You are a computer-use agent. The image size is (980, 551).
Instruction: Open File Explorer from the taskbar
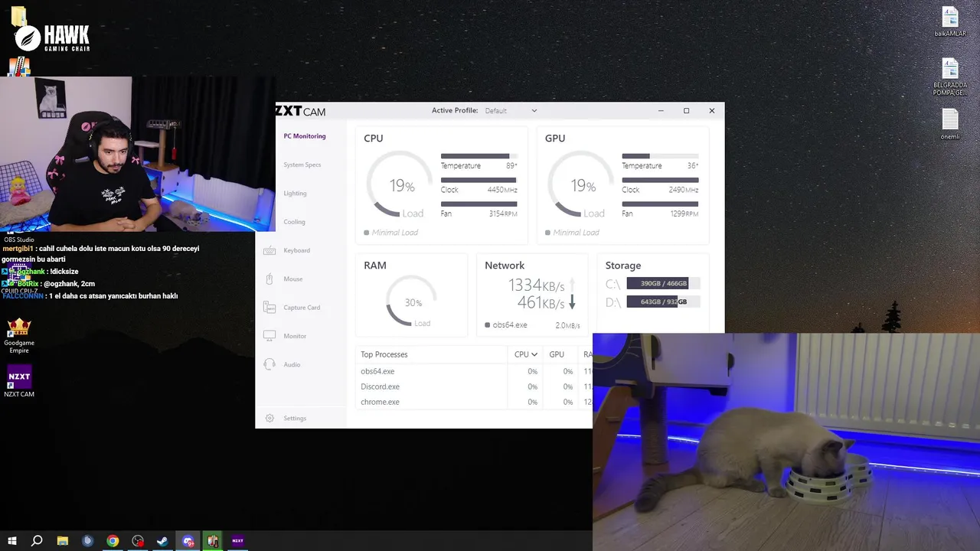click(x=63, y=541)
